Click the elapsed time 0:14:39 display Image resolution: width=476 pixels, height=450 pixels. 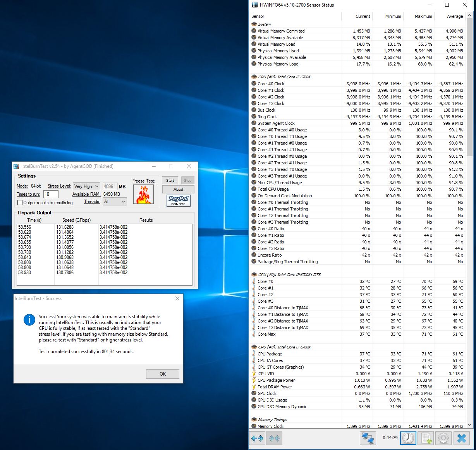click(x=390, y=438)
